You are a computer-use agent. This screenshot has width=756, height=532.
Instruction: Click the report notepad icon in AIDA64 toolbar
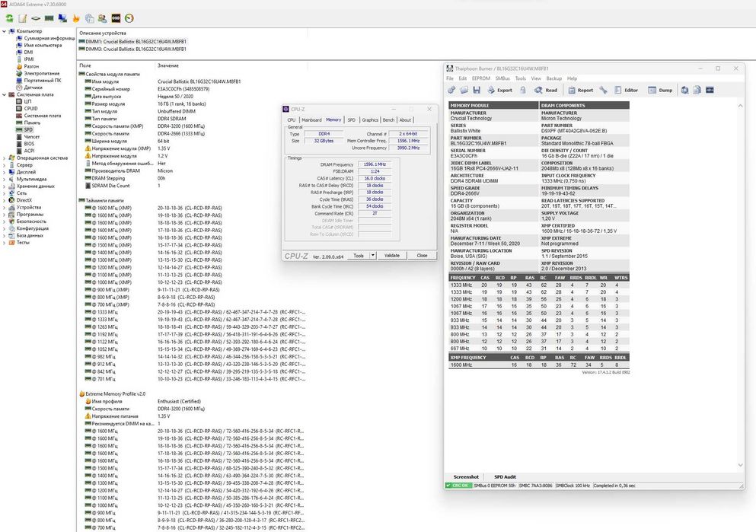click(x=22, y=18)
